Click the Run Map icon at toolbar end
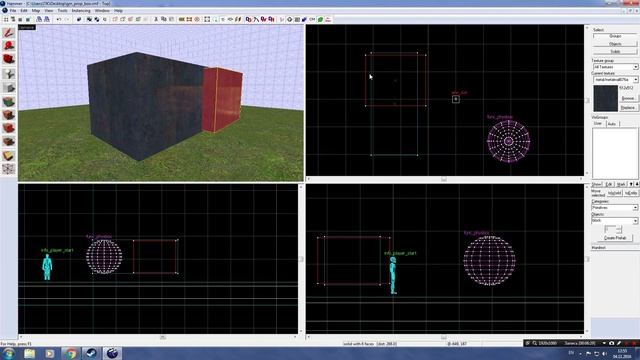640x360 pixels. (328, 19)
